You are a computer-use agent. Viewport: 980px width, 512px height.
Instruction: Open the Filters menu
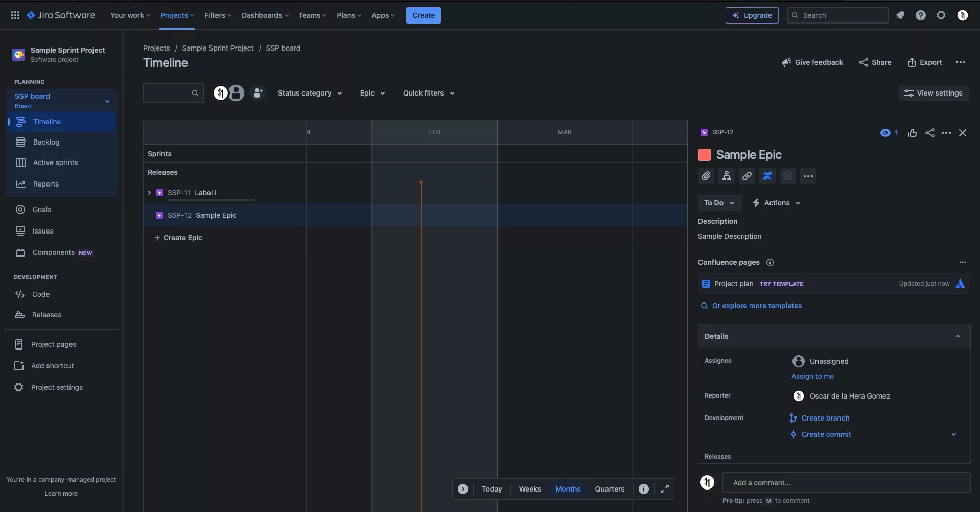(x=218, y=15)
